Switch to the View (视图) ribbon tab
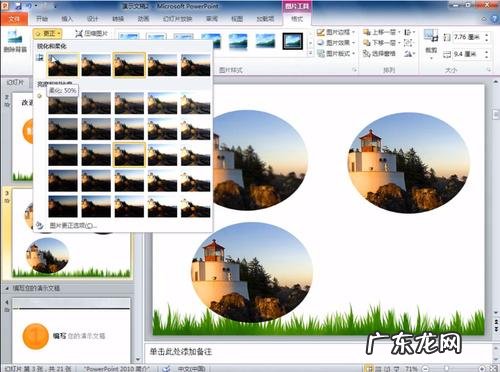The width and height of the screenshot is (500, 372). pyautogui.click(x=237, y=19)
